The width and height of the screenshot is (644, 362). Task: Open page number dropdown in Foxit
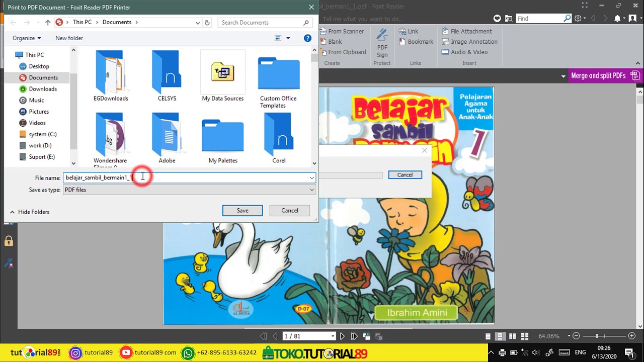pos(333,336)
